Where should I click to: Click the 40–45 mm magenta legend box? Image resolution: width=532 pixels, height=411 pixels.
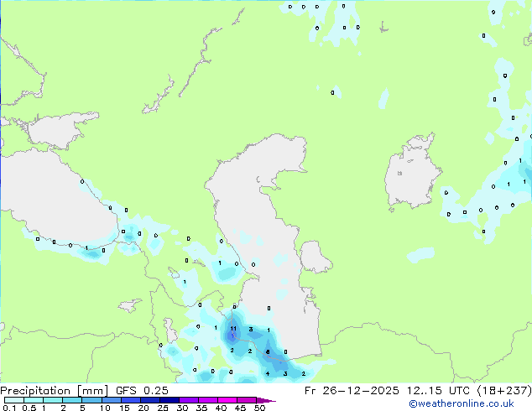click(x=227, y=400)
